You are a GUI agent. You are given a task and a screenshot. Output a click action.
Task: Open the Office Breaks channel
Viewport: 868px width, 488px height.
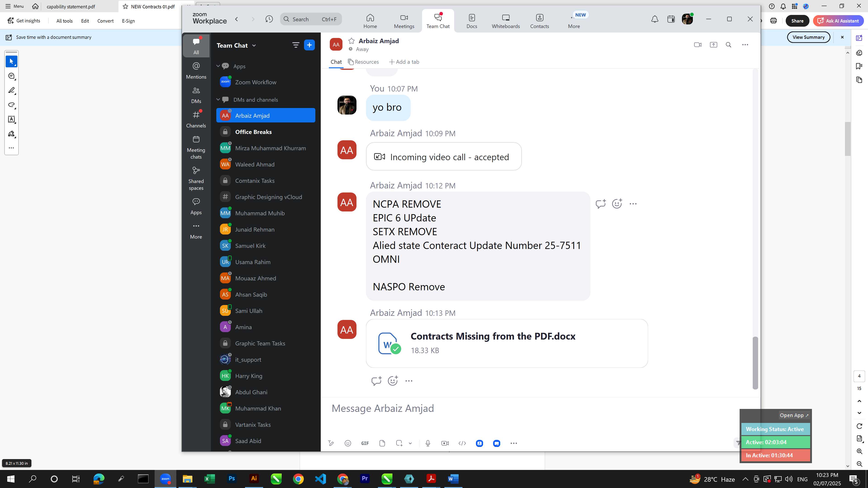[x=266, y=132]
